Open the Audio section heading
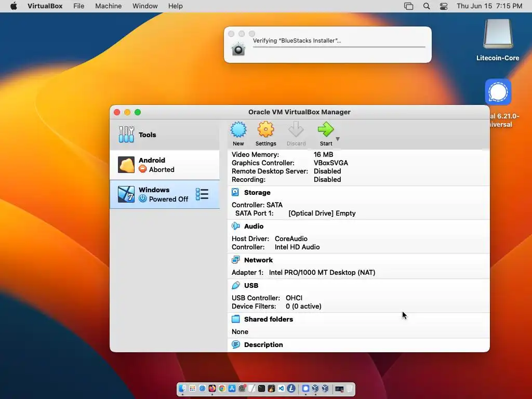This screenshot has width=532, height=399. click(254, 226)
